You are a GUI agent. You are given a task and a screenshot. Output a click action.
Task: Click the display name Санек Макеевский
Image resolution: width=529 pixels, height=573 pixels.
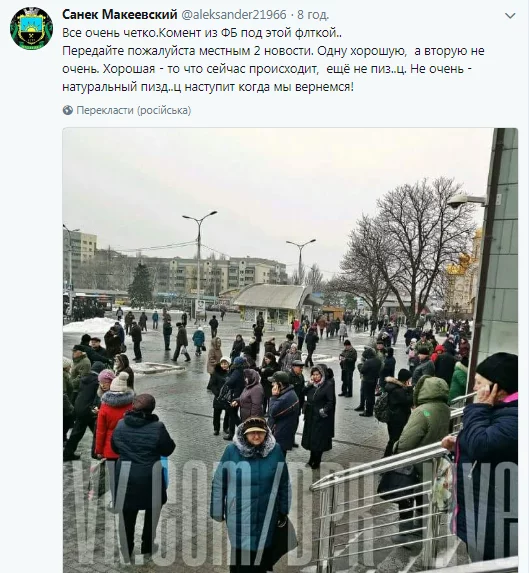click(x=119, y=15)
